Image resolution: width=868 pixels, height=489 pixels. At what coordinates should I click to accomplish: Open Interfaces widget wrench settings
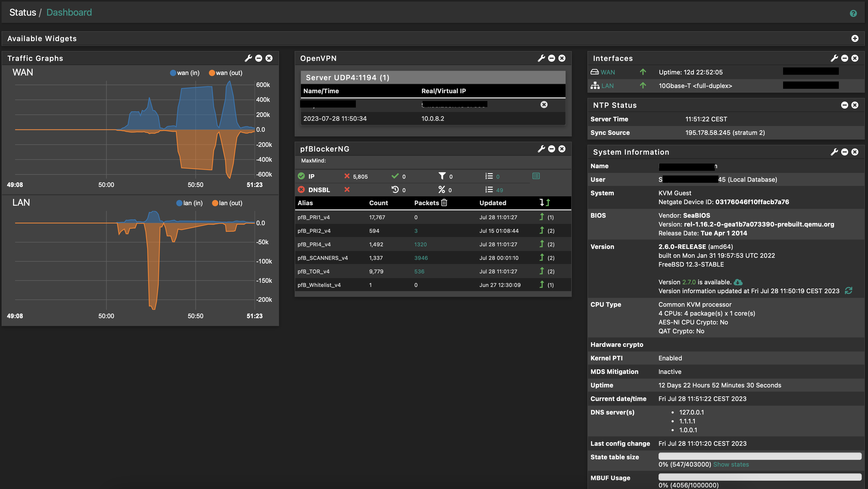pyautogui.click(x=834, y=58)
